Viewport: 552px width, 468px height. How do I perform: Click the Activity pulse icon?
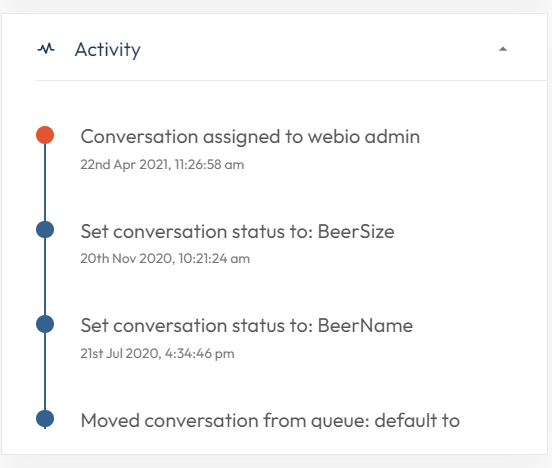coord(46,48)
